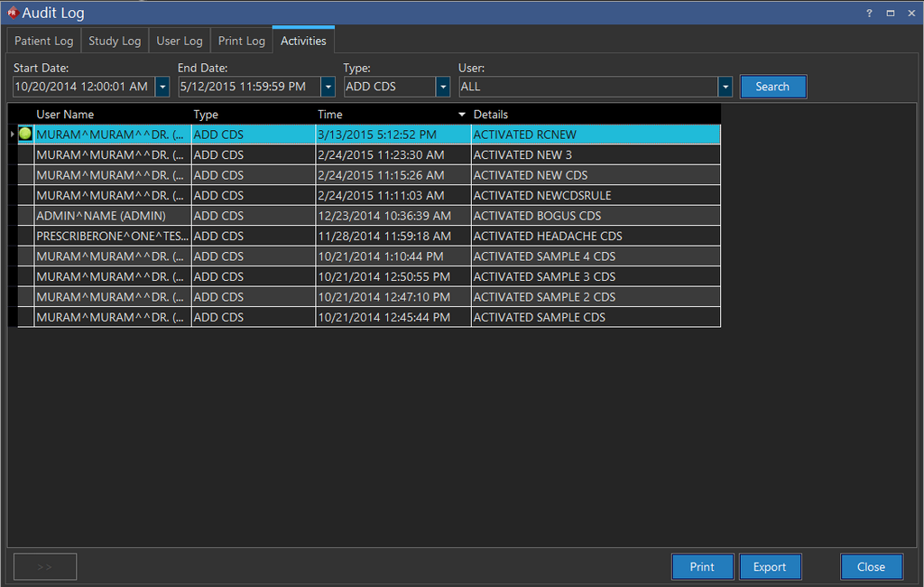Switch to the Patient Log tab
Viewport: 924px width, 587px height.
[44, 41]
